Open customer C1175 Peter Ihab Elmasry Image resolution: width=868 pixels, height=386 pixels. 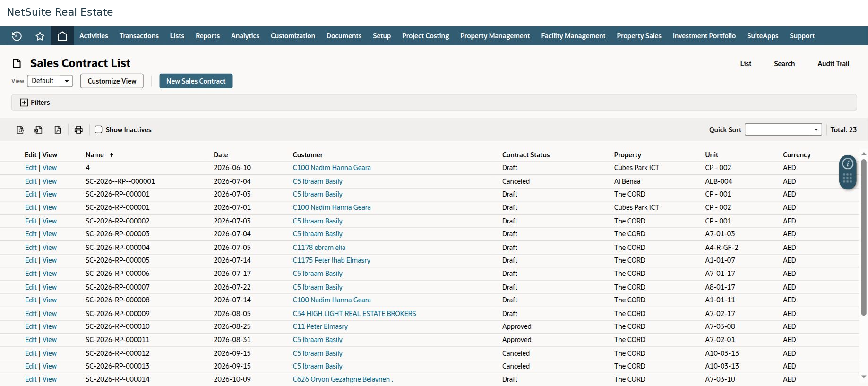[x=331, y=260]
